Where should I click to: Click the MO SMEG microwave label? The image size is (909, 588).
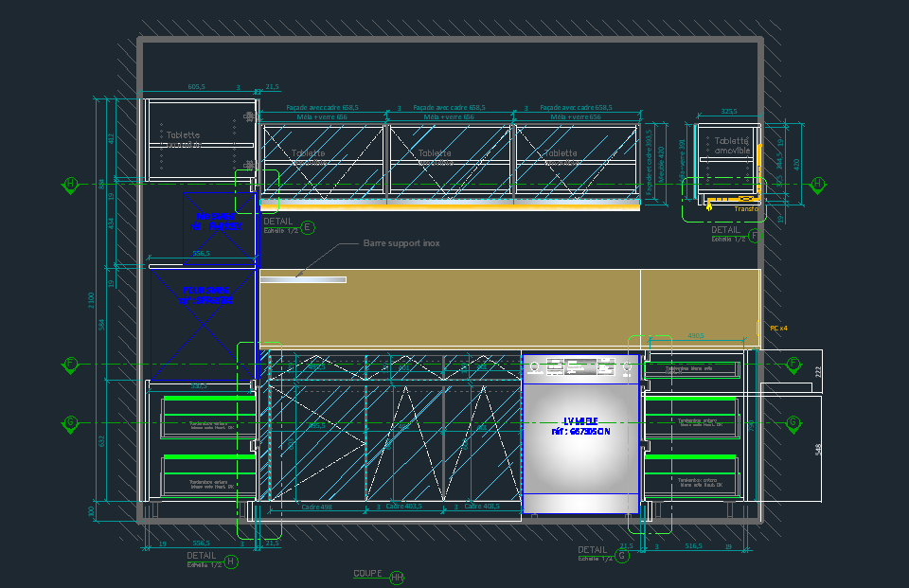click(x=216, y=223)
